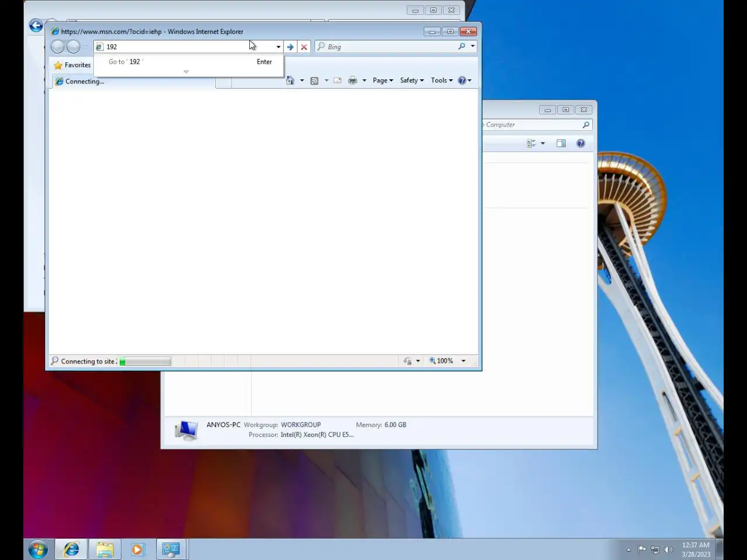Click the Help icon in Computer window
747x560 pixels.
pos(581,143)
